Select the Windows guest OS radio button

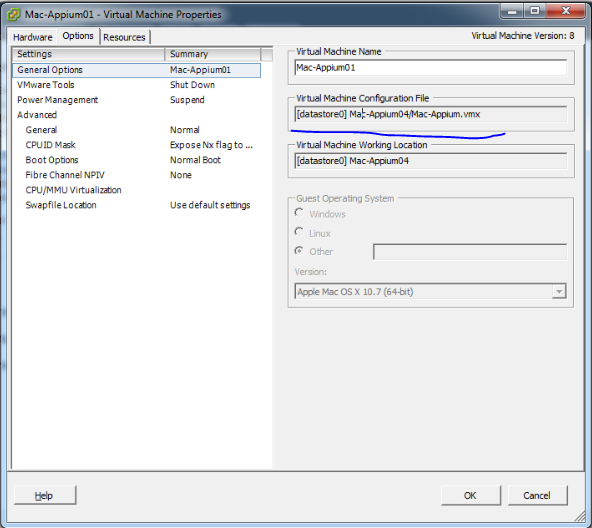click(299, 213)
